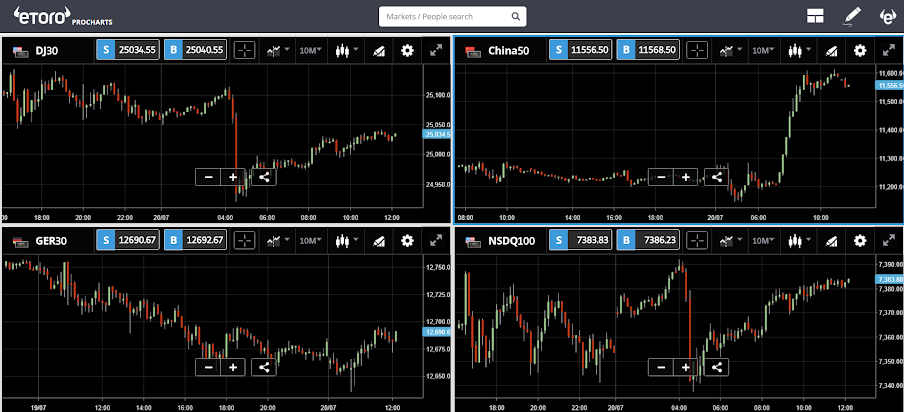
Task: Click Buy button on DJ30 chart
Action: pos(195,50)
